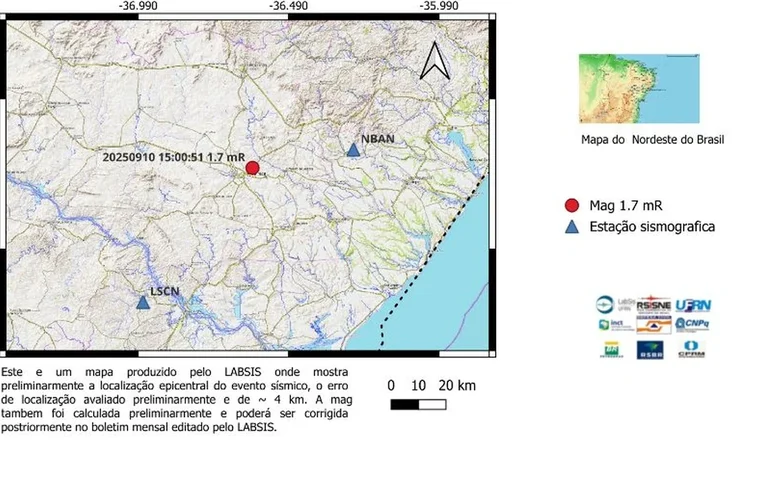Click the event label 20250910 15:00:51 1.7 mR
Viewport: 770px width, 480px height.
click(x=173, y=157)
